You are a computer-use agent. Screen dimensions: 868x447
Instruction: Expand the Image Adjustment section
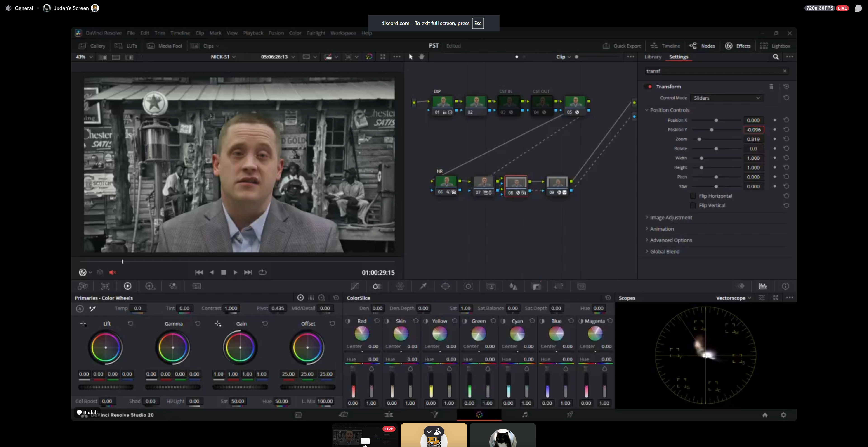(x=670, y=218)
